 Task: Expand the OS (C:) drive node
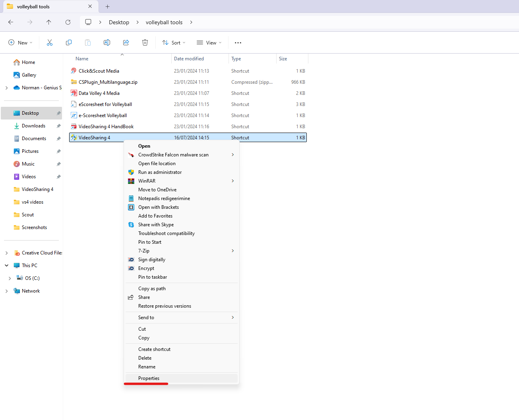10,278
